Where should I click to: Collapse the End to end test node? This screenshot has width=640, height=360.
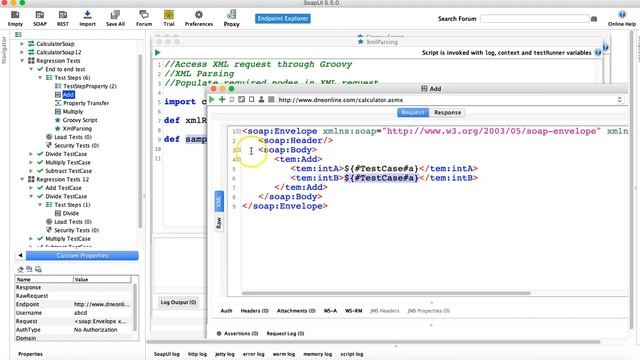tap(31, 69)
